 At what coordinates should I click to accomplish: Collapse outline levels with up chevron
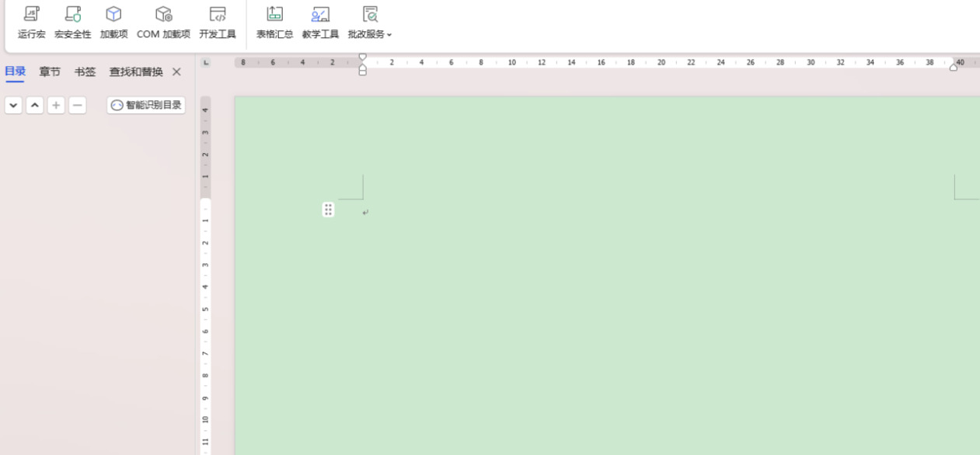coord(34,105)
